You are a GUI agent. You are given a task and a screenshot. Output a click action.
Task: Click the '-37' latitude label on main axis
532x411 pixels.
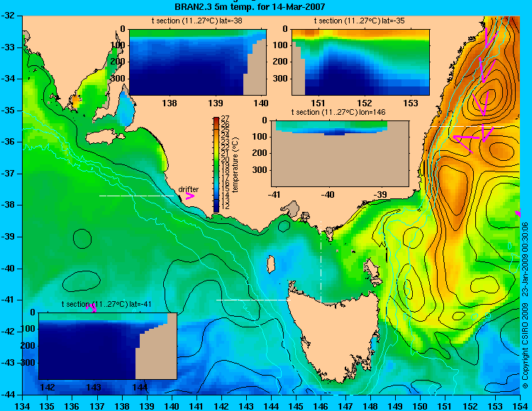click(7, 174)
